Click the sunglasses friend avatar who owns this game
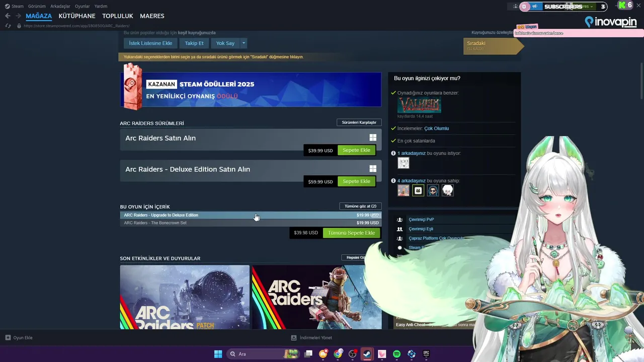 coord(433,190)
